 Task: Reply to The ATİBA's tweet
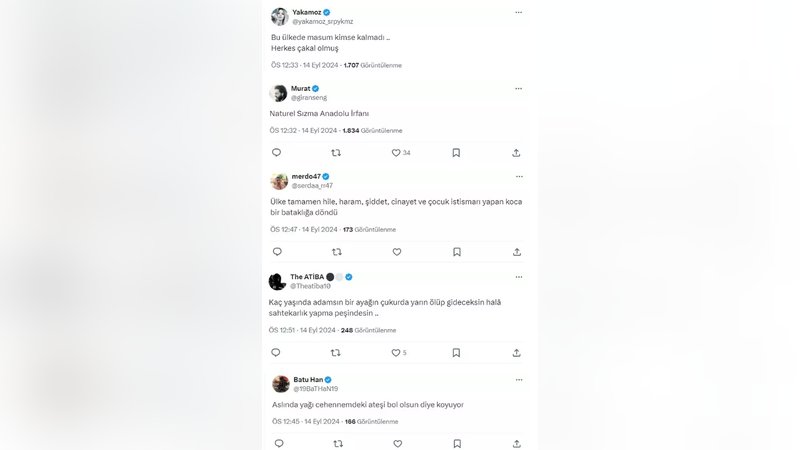(277, 352)
